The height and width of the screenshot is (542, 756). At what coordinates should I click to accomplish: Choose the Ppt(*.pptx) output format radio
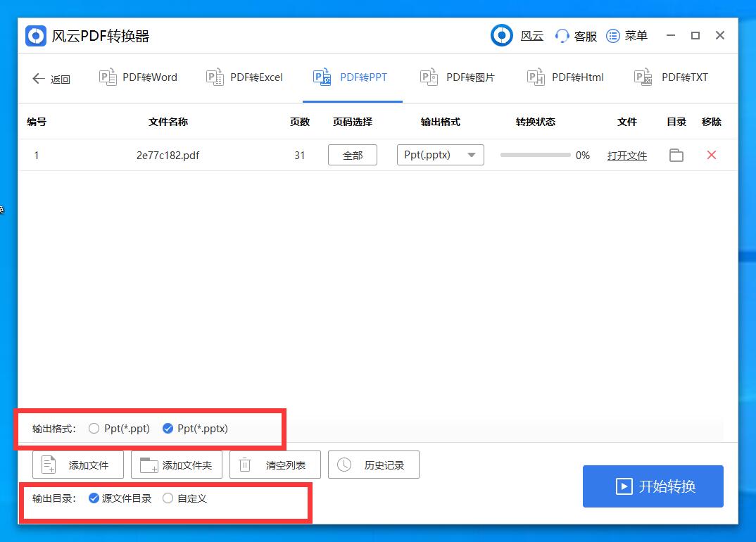click(x=168, y=428)
